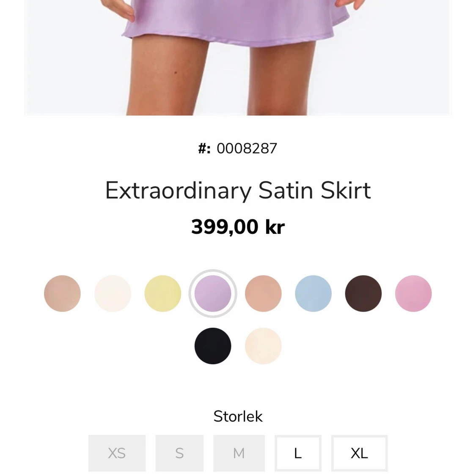Select size L
This screenshot has height=476, width=476.
pyautogui.click(x=298, y=453)
